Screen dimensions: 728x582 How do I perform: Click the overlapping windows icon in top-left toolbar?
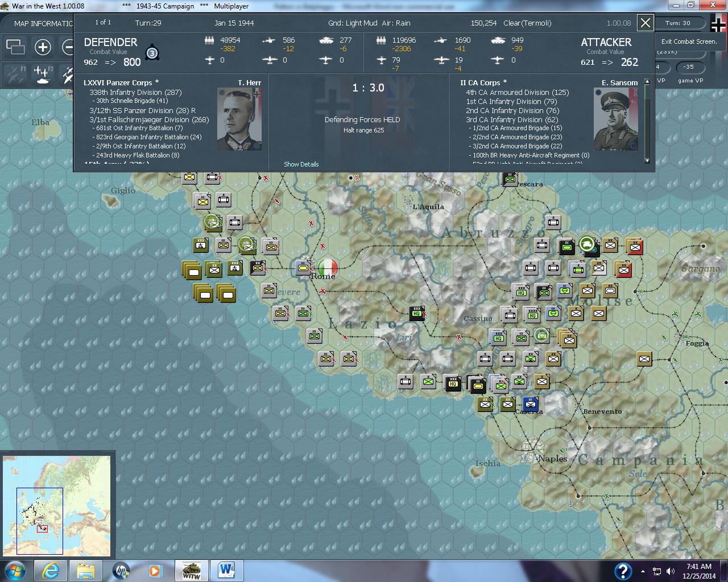(15, 47)
